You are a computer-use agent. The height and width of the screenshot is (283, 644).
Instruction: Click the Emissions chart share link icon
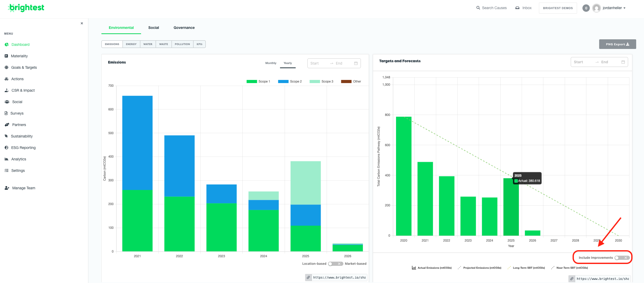(308, 278)
